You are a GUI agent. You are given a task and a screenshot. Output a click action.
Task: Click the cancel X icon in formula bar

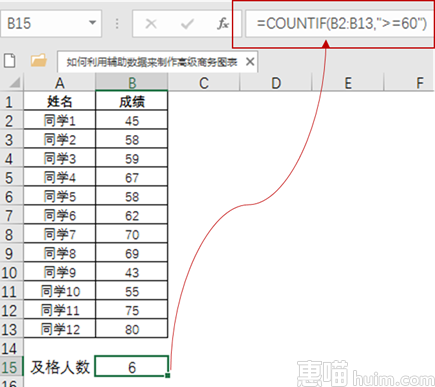(x=151, y=24)
